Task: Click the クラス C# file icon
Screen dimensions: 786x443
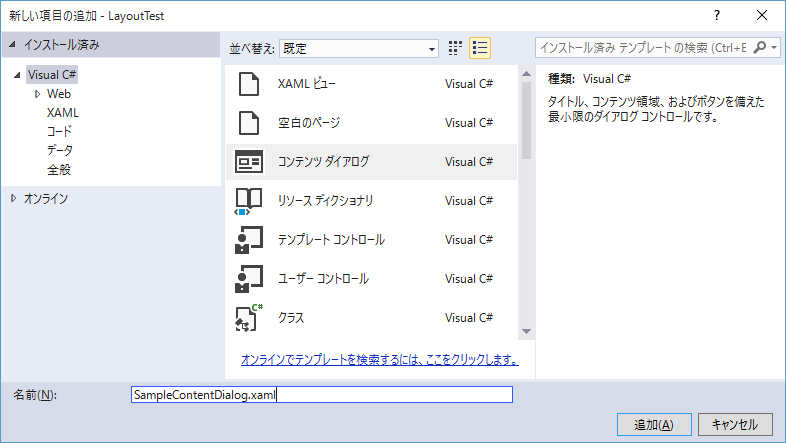Action: point(249,318)
